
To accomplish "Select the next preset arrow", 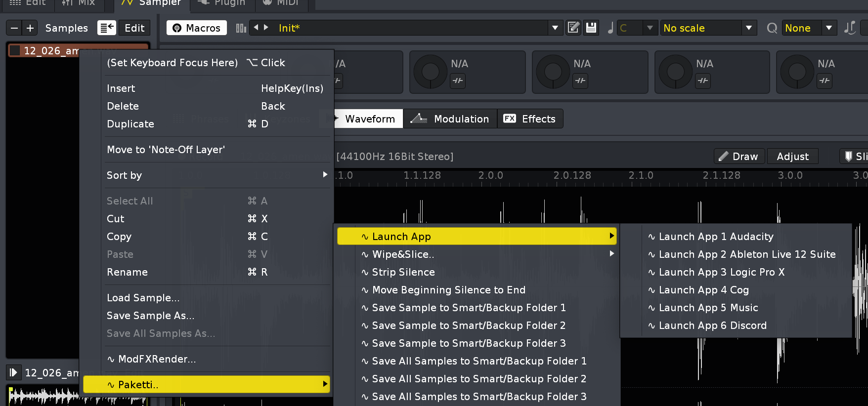I will [266, 28].
